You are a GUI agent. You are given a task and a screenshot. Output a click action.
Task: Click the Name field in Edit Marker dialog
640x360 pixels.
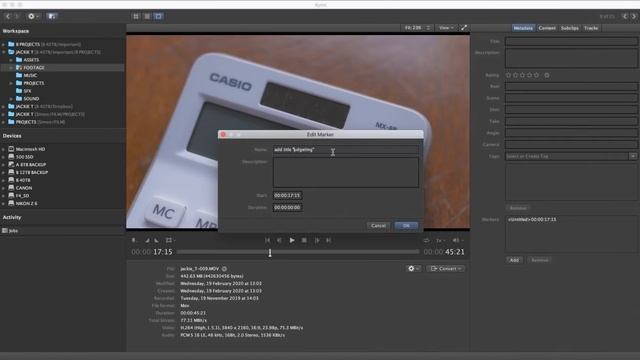[x=345, y=150]
